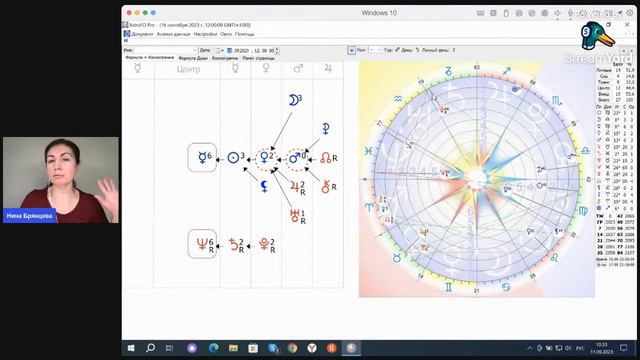640x360 pixels.
Task: Launch Microsoft Edge from taskbar
Action: [213, 348]
